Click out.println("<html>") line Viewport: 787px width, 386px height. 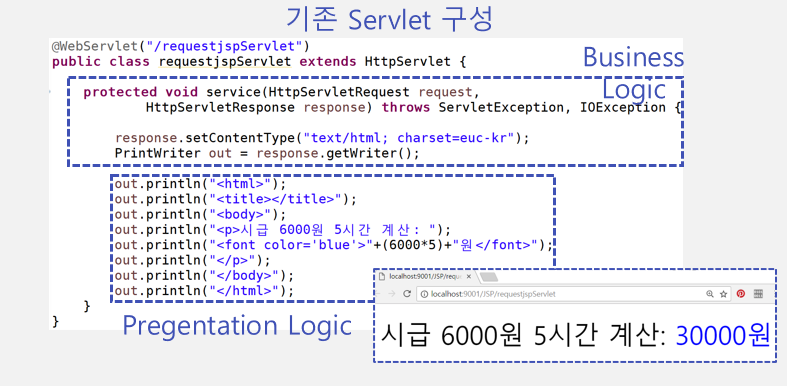coord(200,184)
